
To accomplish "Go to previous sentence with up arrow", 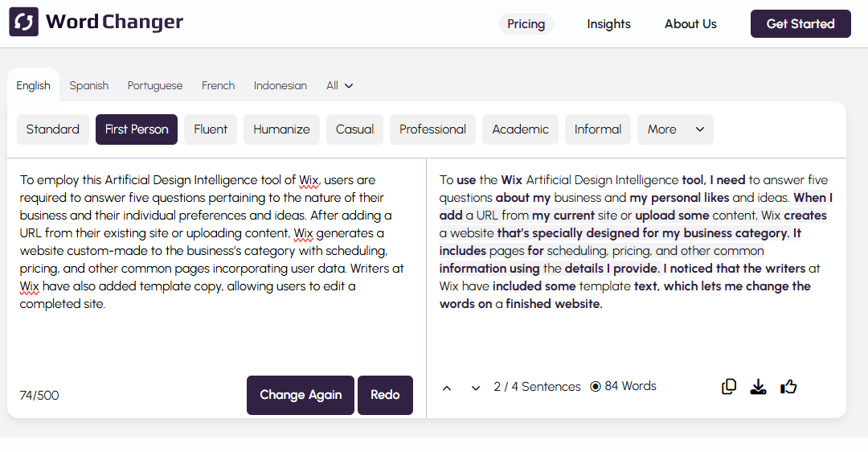I will [x=447, y=388].
